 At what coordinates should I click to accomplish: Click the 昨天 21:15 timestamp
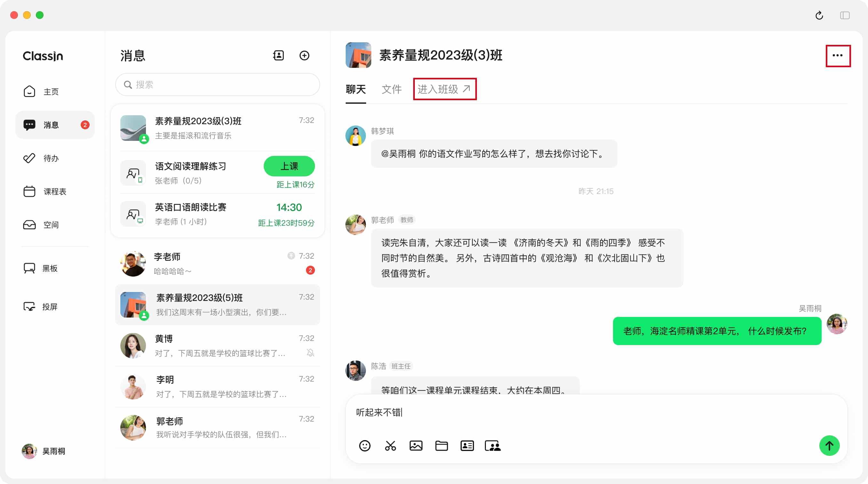pos(596,191)
